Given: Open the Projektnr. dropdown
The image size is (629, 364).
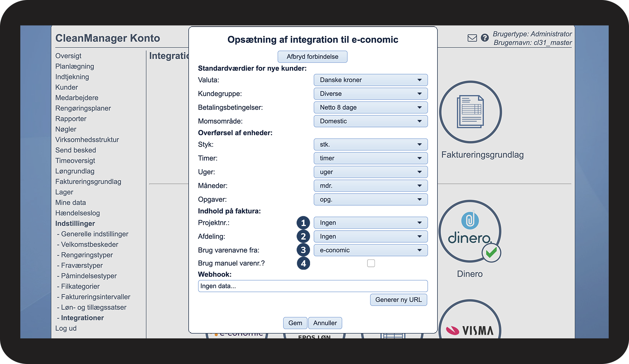Looking at the screenshot, I should coord(371,223).
